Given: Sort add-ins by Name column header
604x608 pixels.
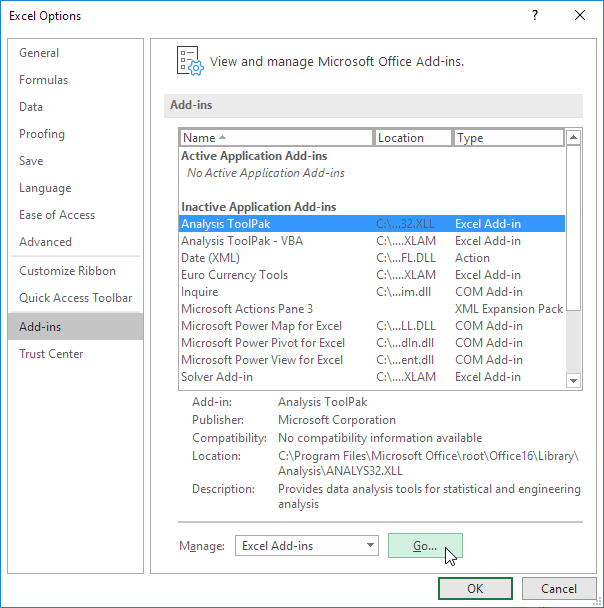Looking at the screenshot, I should tap(276, 138).
